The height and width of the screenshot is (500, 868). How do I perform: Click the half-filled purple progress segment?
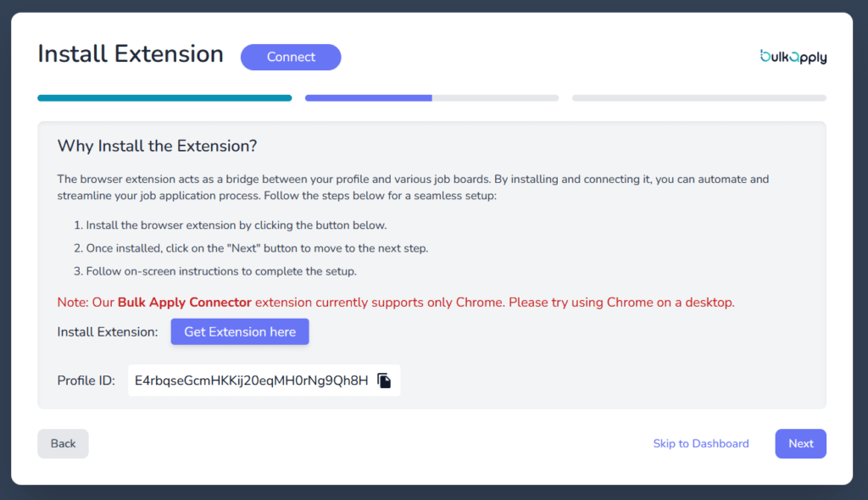[431, 98]
